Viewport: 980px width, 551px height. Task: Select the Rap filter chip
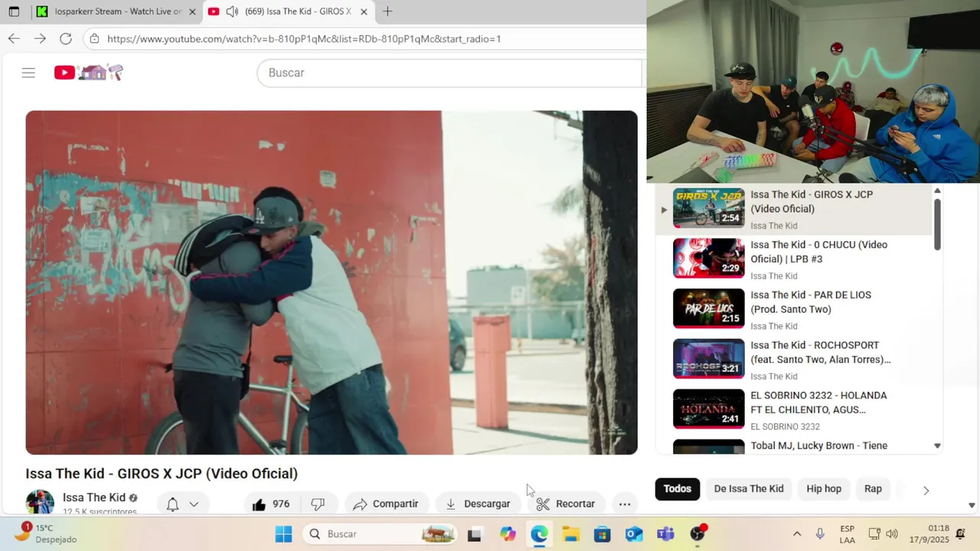873,489
